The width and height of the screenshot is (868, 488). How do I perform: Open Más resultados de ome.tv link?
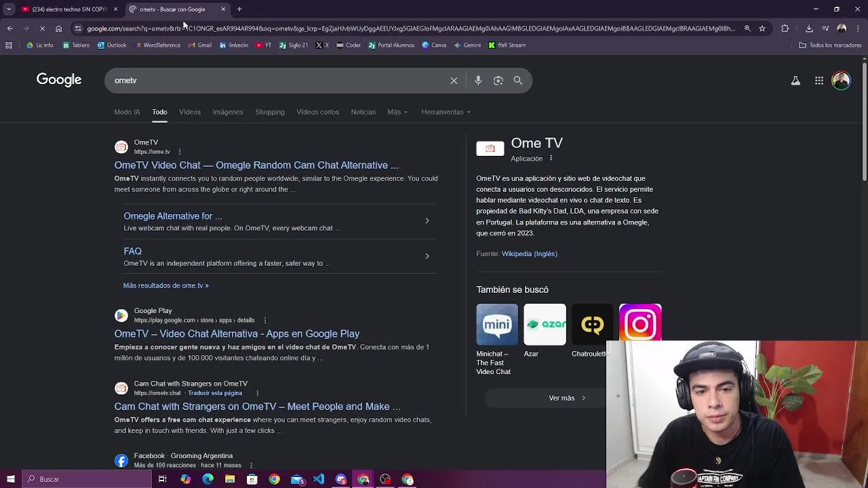(165, 285)
